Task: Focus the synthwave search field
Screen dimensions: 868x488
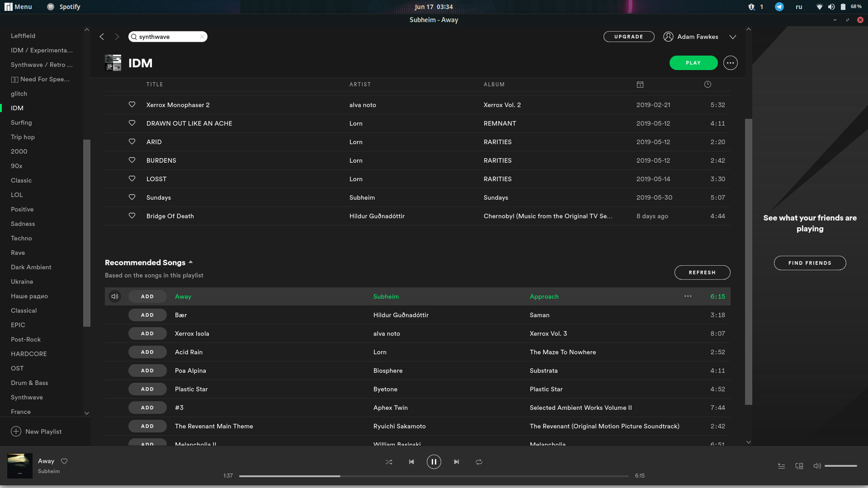Action: [x=168, y=37]
